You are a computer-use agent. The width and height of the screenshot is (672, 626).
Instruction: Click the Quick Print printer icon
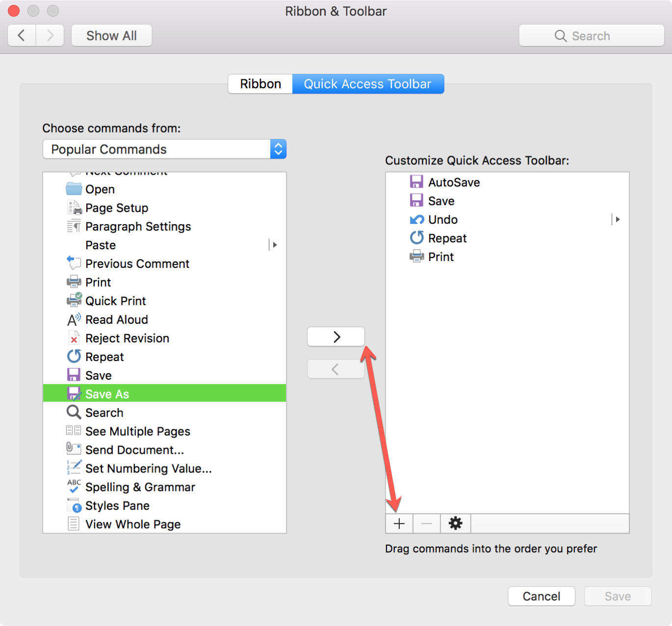click(74, 300)
